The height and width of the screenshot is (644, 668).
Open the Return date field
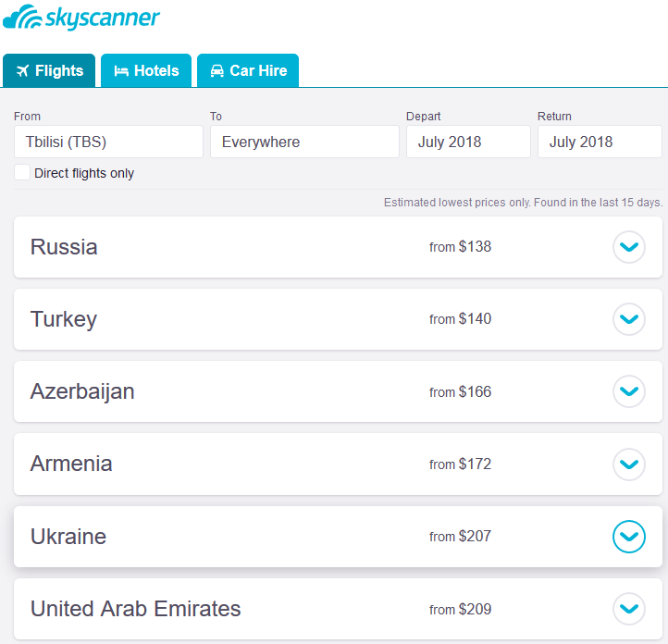(x=600, y=142)
